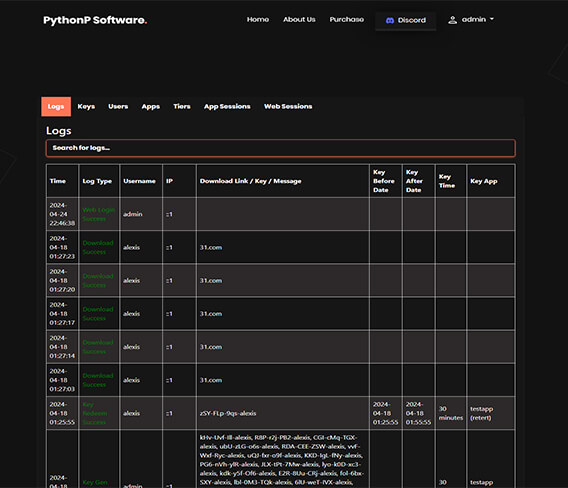
Task: Click the Key Gen log type
Action: coord(95,483)
